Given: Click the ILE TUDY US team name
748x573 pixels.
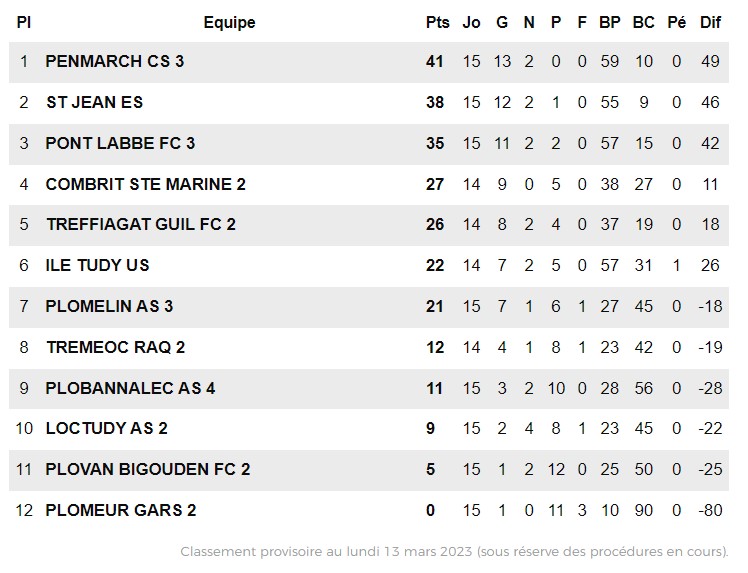Looking at the screenshot, I should 97,265.
